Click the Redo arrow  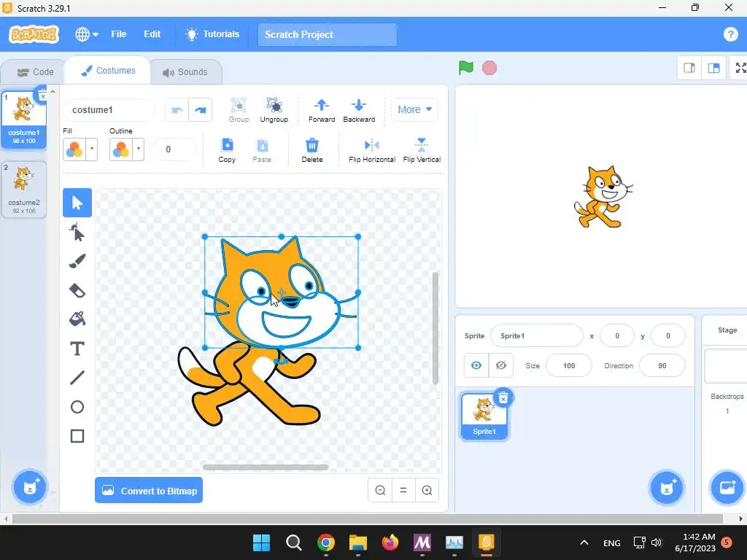(x=201, y=110)
